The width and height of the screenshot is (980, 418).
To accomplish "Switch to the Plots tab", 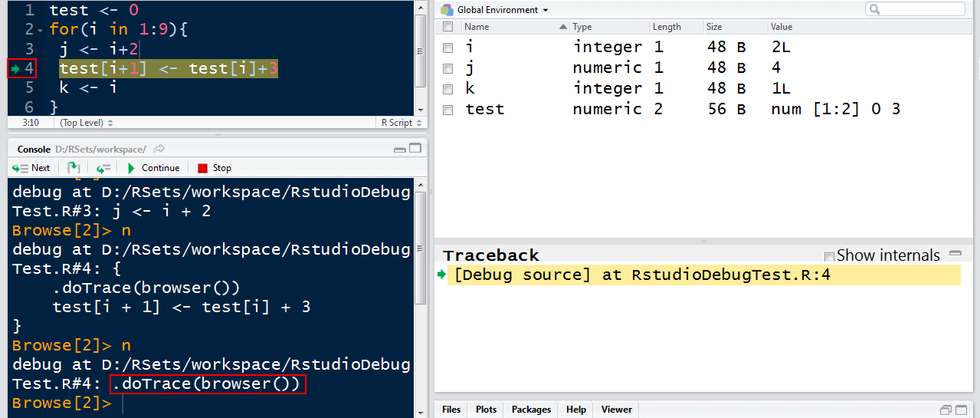I will (486, 410).
